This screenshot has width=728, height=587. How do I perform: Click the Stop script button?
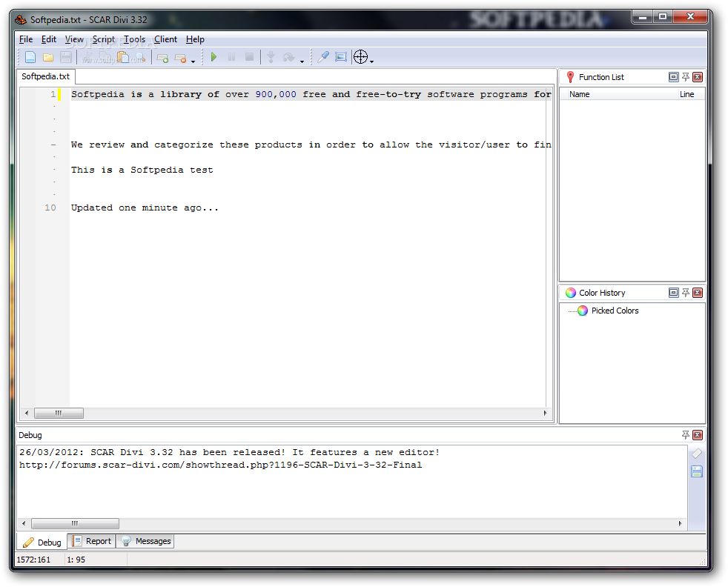click(x=249, y=57)
